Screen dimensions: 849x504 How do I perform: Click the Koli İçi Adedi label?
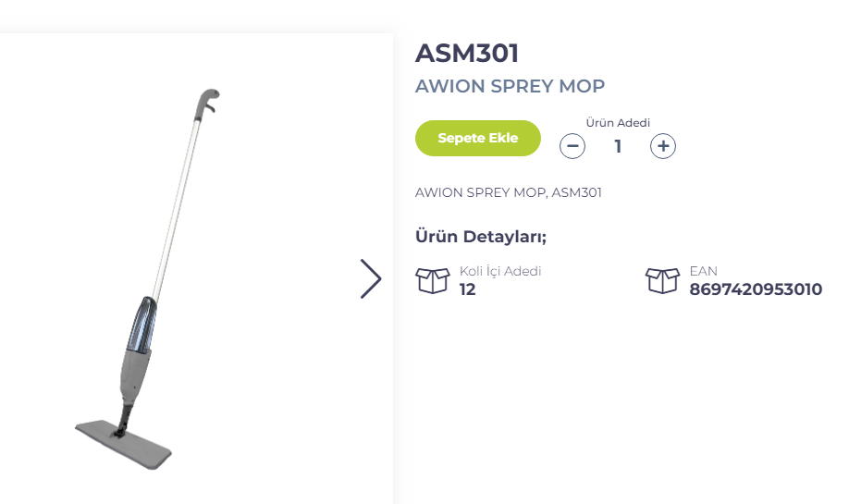tap(500, 271)
